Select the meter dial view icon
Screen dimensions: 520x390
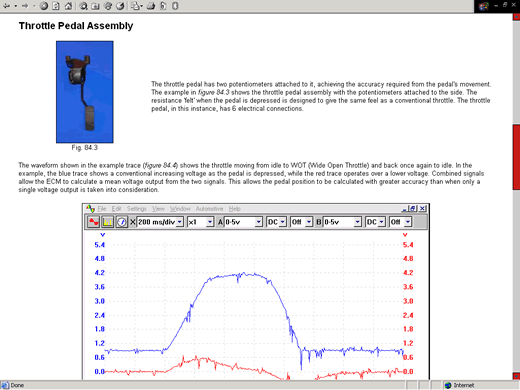tap(122, 222)
